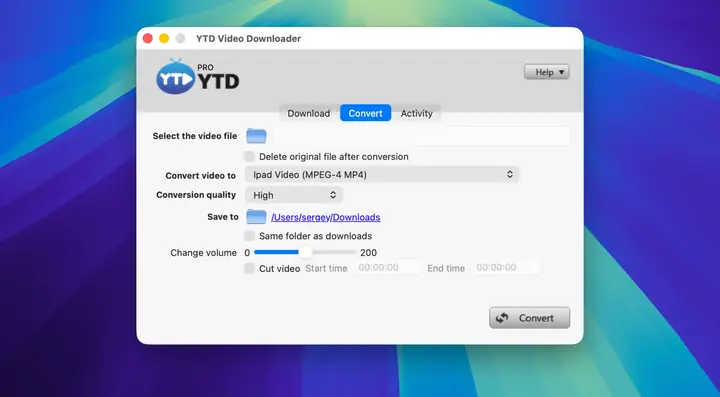Toggle the Cut video checkbox

249,268
